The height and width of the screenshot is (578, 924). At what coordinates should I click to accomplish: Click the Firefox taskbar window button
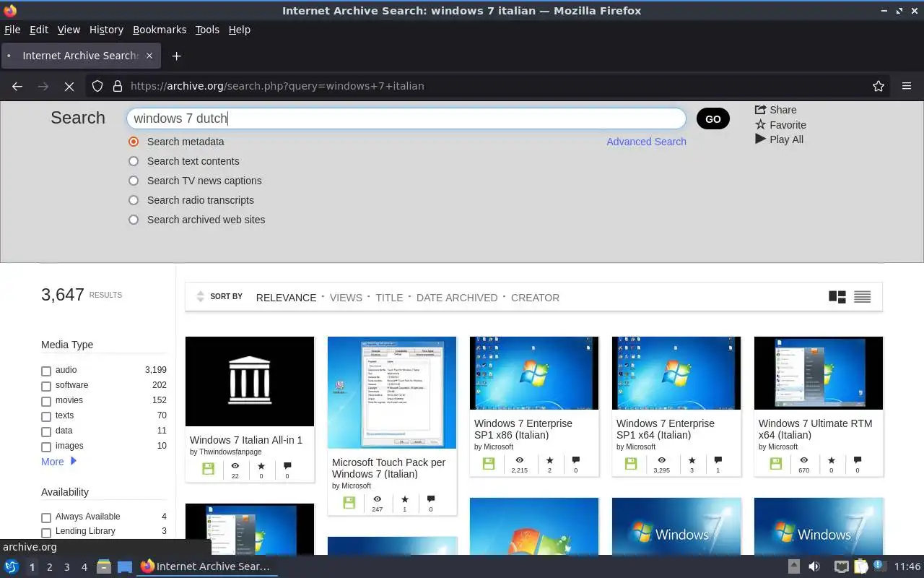[206, 566]
